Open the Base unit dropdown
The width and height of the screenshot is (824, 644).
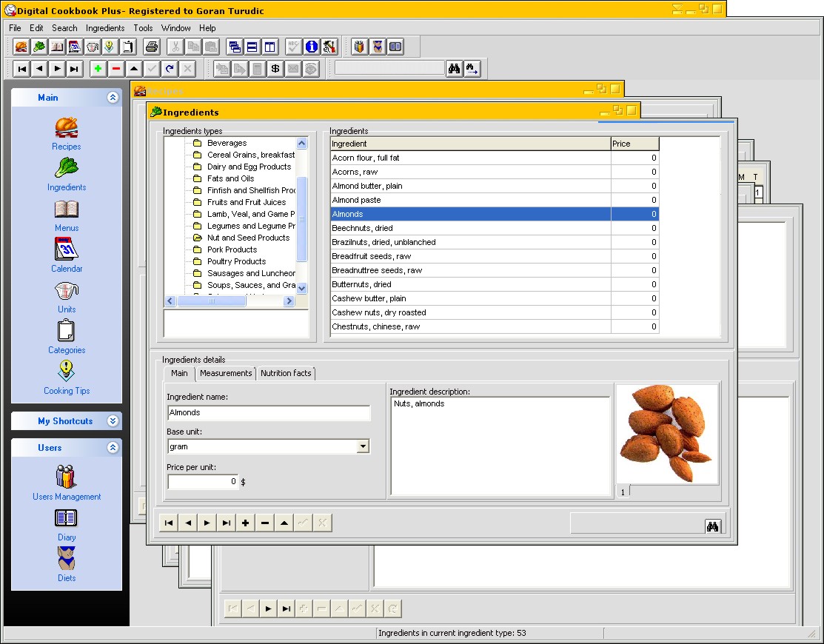363,446
